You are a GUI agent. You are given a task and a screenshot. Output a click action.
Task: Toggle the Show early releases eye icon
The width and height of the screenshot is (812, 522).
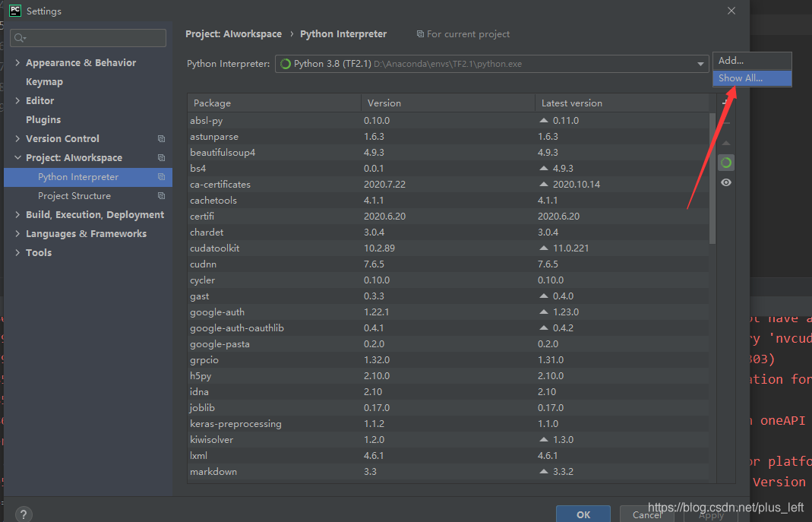[x=726, y=182]
